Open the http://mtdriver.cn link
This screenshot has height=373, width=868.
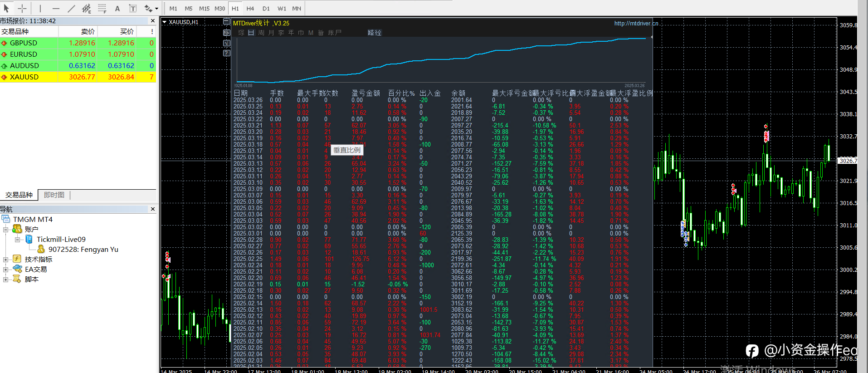pyautogui.click(x=636, y=23)
